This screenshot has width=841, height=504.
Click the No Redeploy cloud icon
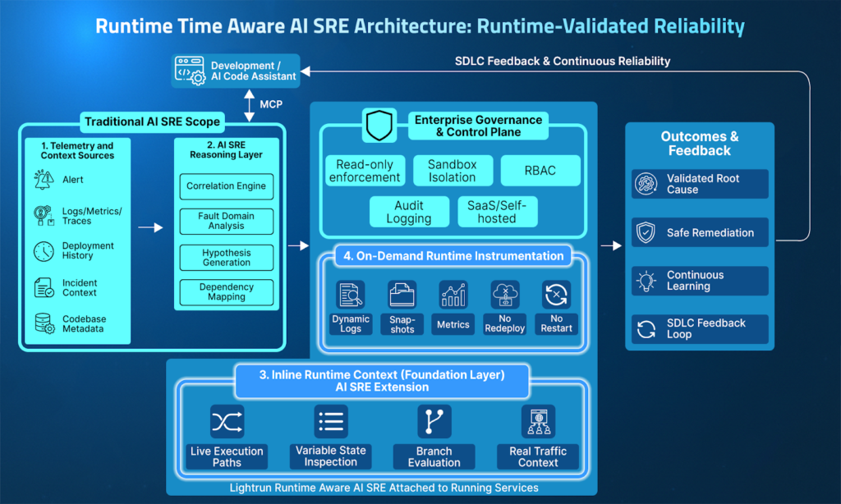click(504, 294)
